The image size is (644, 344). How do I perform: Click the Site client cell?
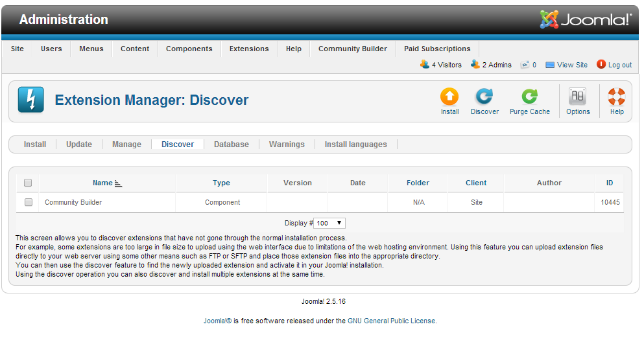click(477, 202)
